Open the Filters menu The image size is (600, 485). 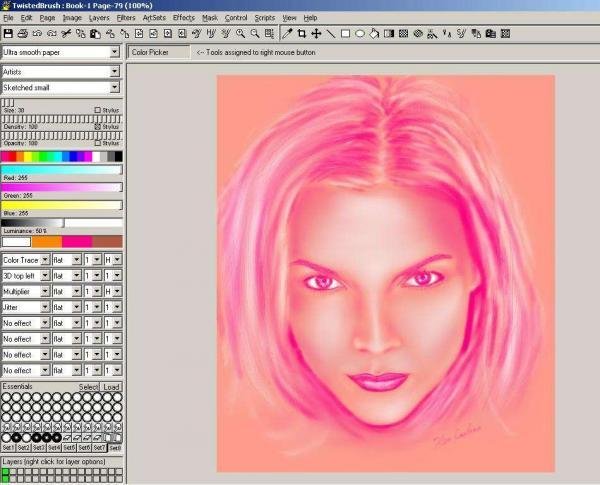point(126,18)
